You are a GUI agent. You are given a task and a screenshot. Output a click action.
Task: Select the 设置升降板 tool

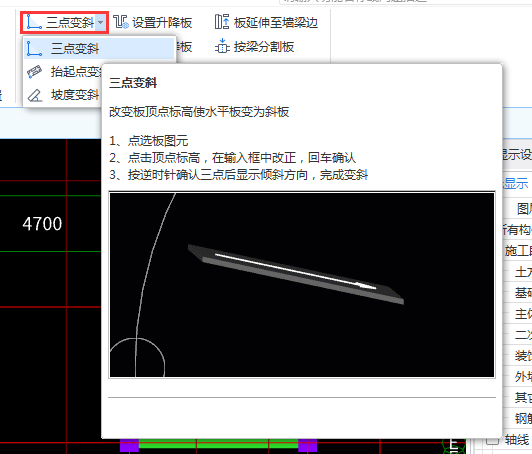click(153, 23)
